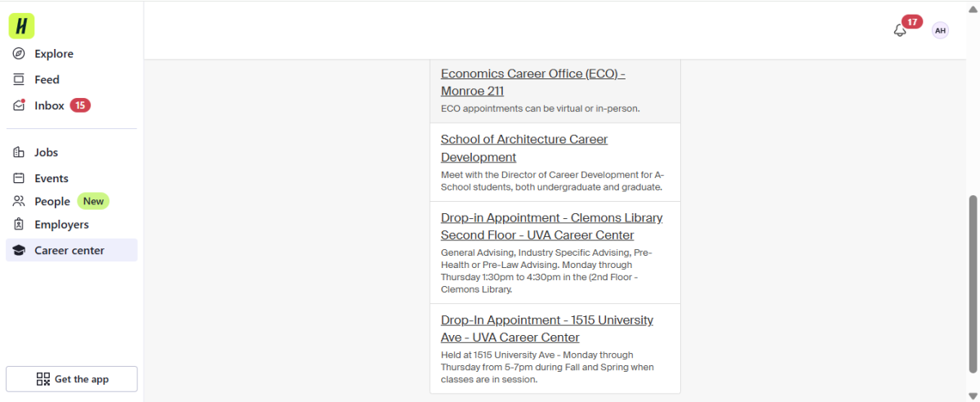
Task: Select Drop-in Appointment Clemons Library link
Action: (552, 226)
